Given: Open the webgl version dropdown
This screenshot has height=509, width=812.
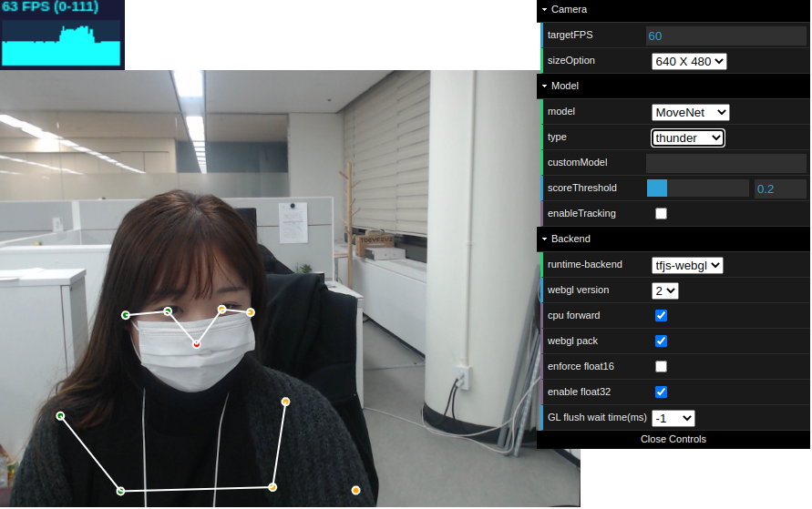Looking at the screenshot, I should pyautogui.click(x=665, y=290).
